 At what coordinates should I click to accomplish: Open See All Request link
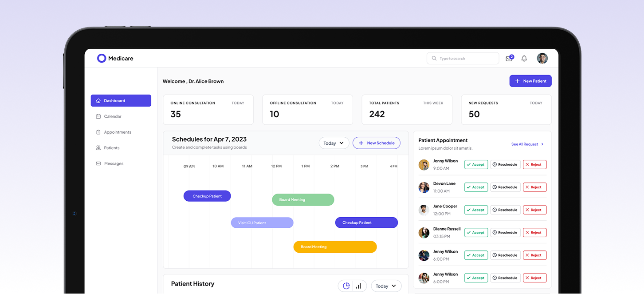point(527,144)
